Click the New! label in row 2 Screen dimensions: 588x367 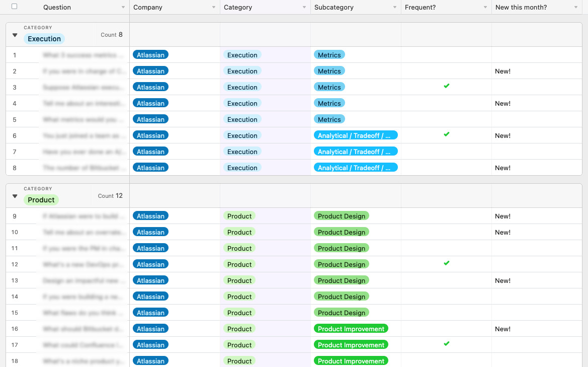click(502, 71)
